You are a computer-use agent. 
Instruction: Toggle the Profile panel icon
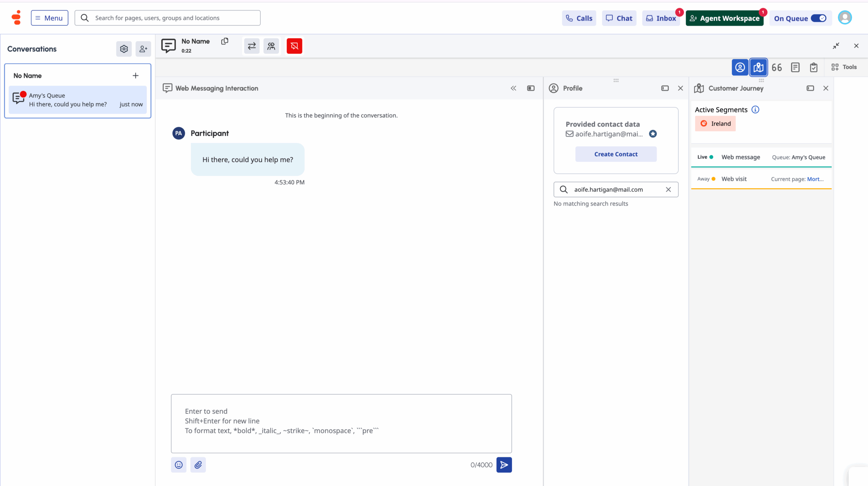tap(740, 67)
